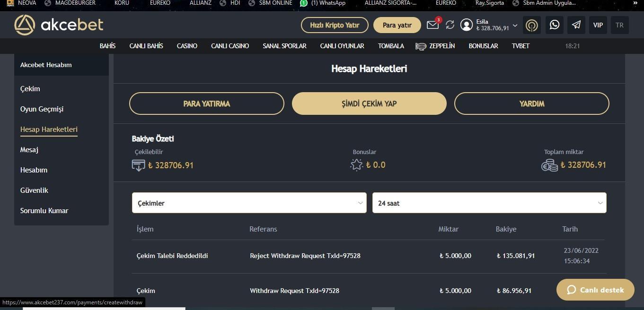Open WhatsApp support icon
This screenshot has height=310, width=644.
click(x=554, y=25)
